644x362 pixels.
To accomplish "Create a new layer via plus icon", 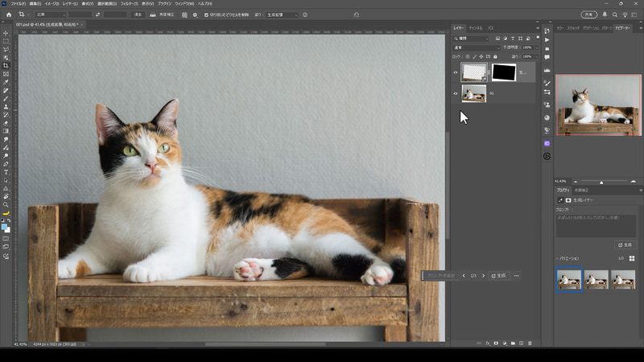I will tap(521, 343).
